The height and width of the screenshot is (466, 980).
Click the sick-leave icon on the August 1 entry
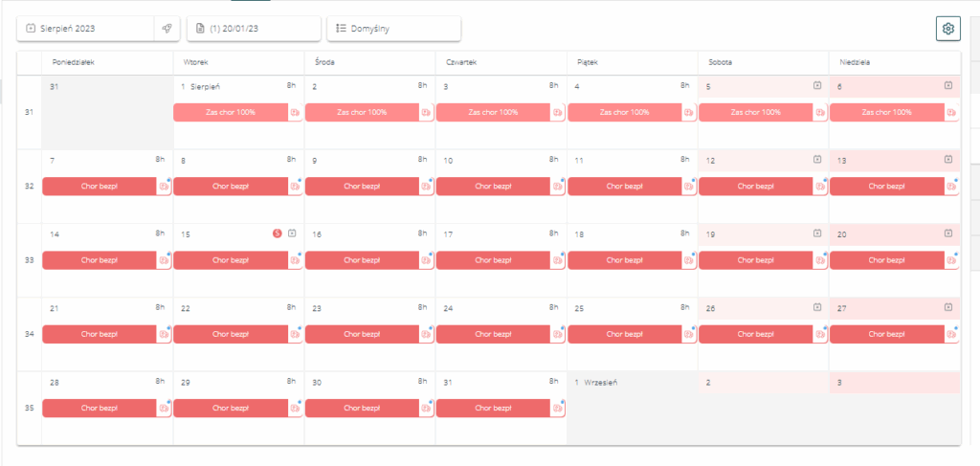tap(296, 112)
